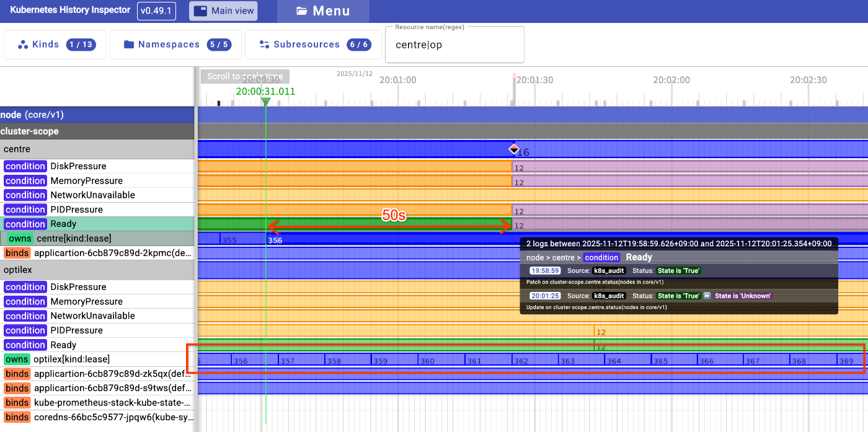
Task: Click the green True segment of centre Ready
Action: pyautogui.click(x=355, y=224)
